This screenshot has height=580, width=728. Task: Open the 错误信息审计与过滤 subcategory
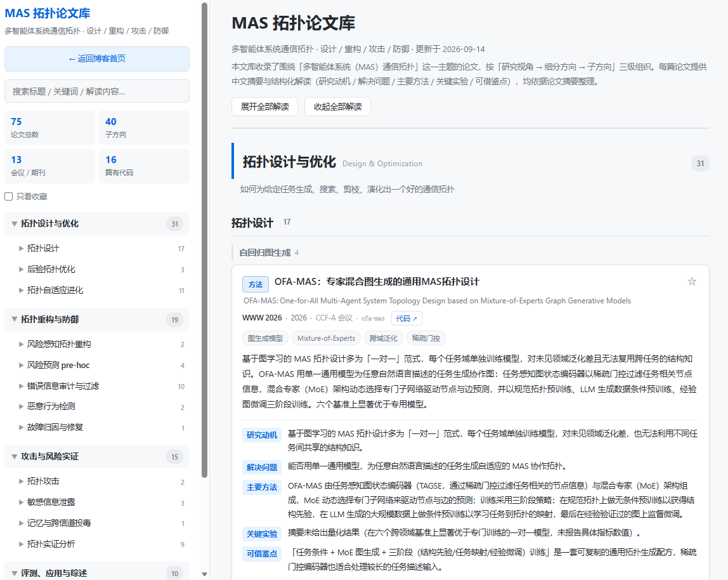point(101,386)
